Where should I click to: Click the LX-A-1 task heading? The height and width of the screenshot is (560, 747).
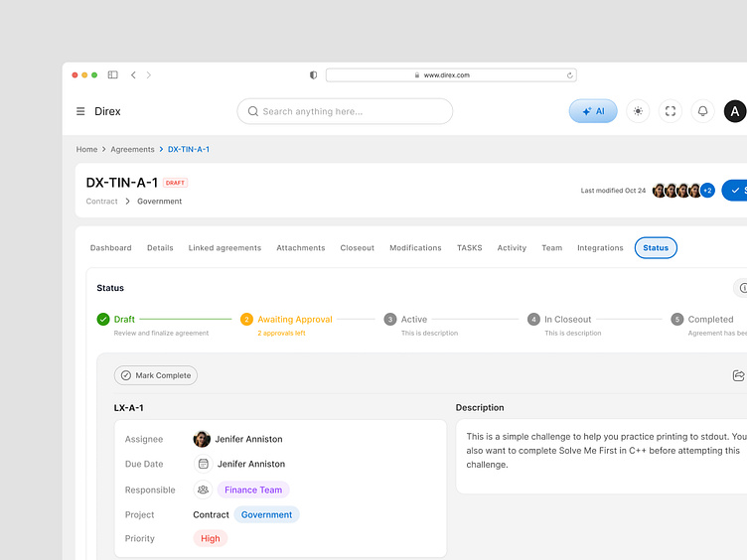[x=128, y=408]
